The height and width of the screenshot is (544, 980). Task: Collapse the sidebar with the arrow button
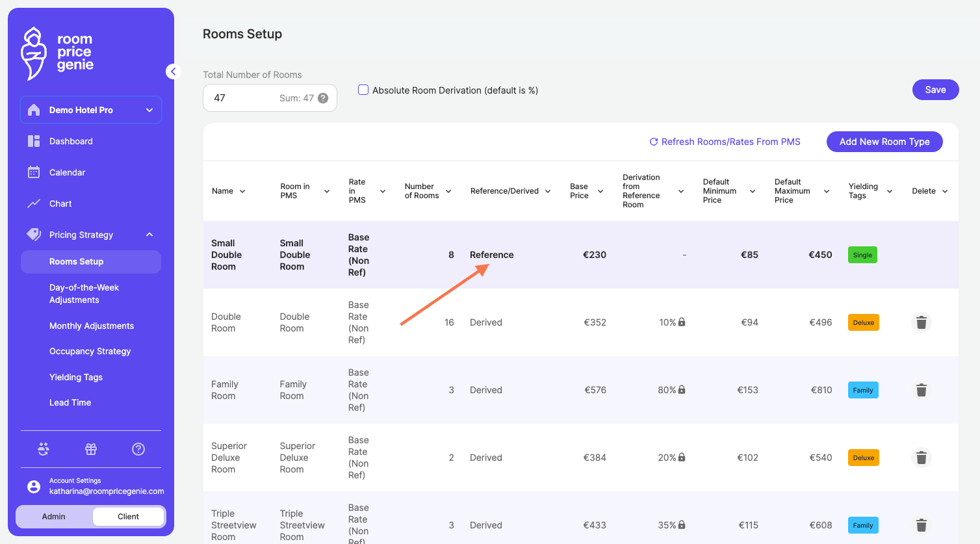pos(172,71)
